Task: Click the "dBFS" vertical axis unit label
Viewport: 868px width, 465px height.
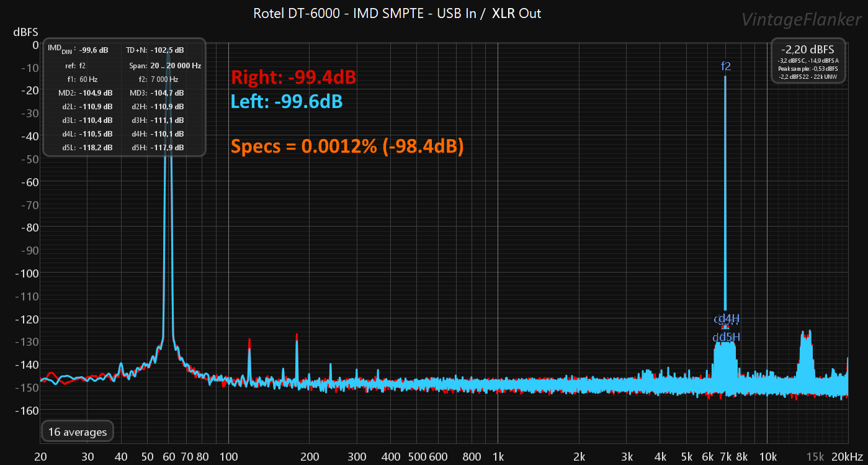Action: coord(25,32)
